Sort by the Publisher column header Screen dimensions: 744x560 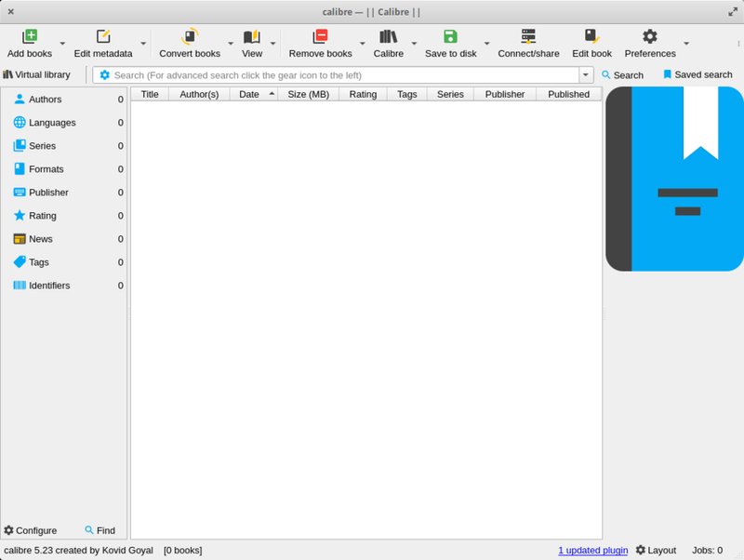pos(505,94)
